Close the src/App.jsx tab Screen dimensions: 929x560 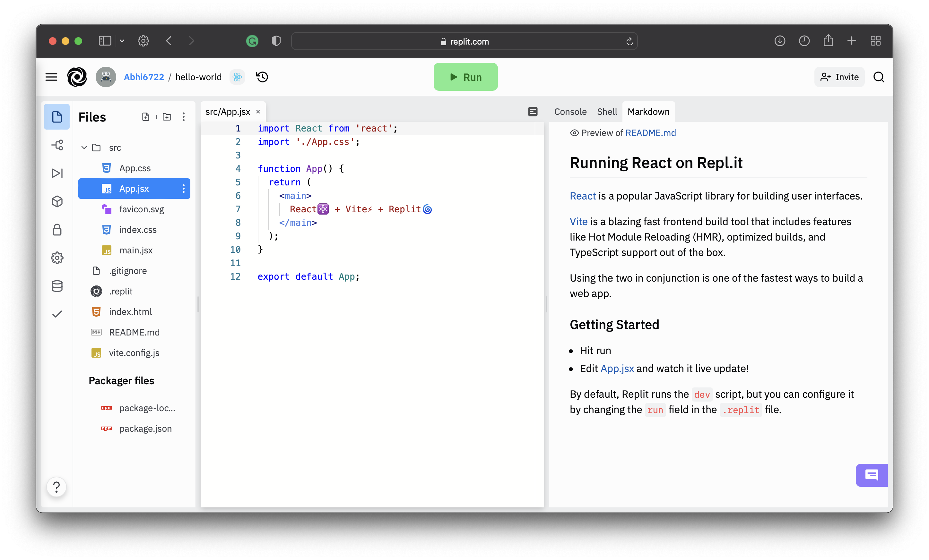tap(258, 112)
